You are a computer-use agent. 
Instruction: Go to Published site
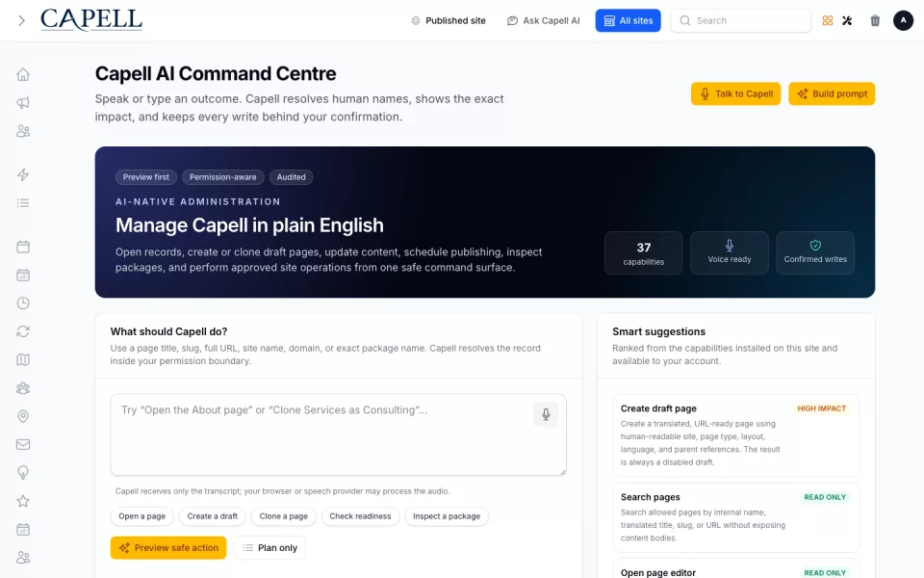(449, 20)
